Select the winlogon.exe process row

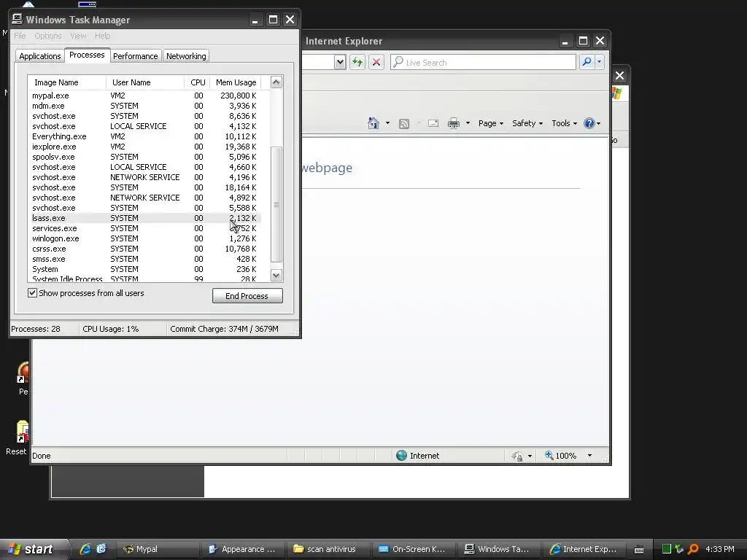(144, 238)
